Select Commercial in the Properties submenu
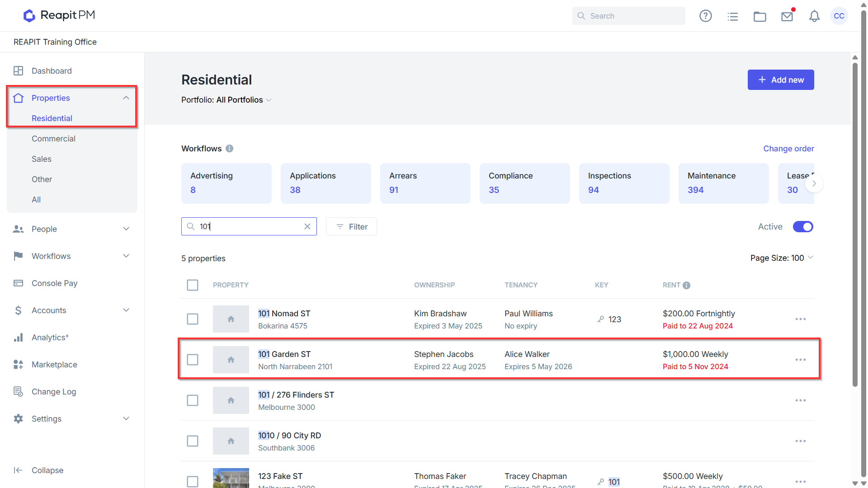 point(53,139)
